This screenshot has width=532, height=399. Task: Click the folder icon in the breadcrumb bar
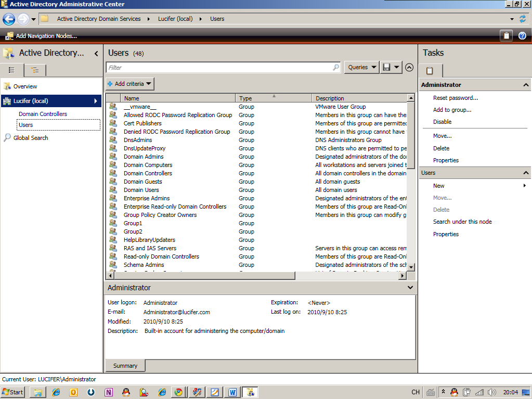[44, 19]
